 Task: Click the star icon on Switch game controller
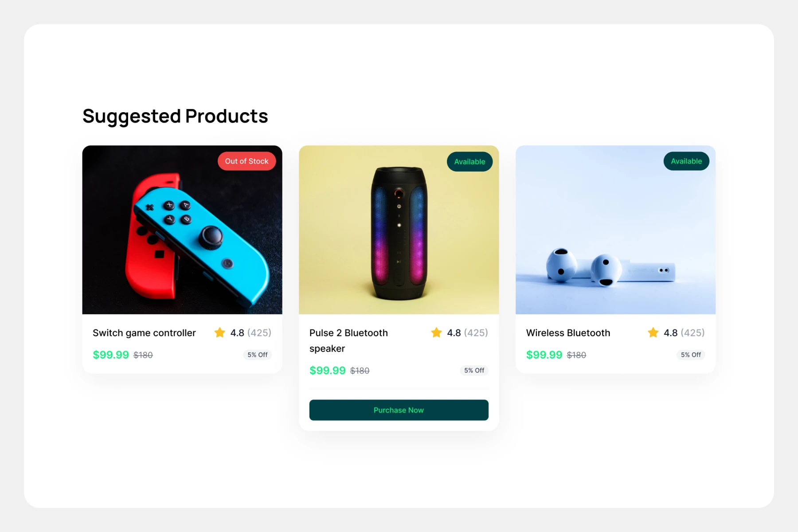pos(219,332)
